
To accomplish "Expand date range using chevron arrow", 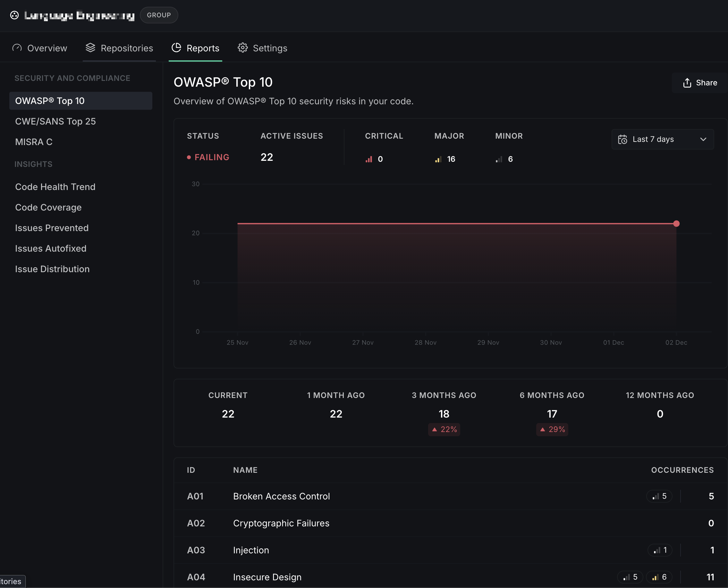I will 703,140.
